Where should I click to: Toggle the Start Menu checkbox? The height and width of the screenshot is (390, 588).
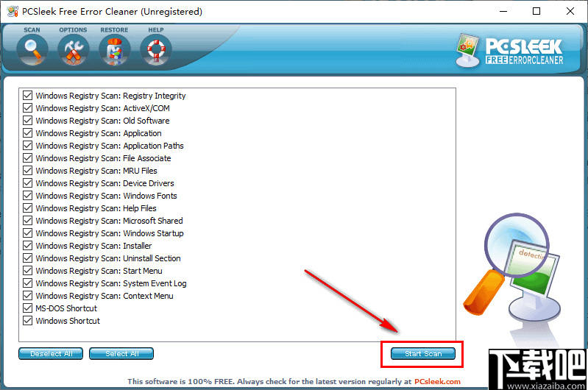pyautogui.click(x=27, y=270)
